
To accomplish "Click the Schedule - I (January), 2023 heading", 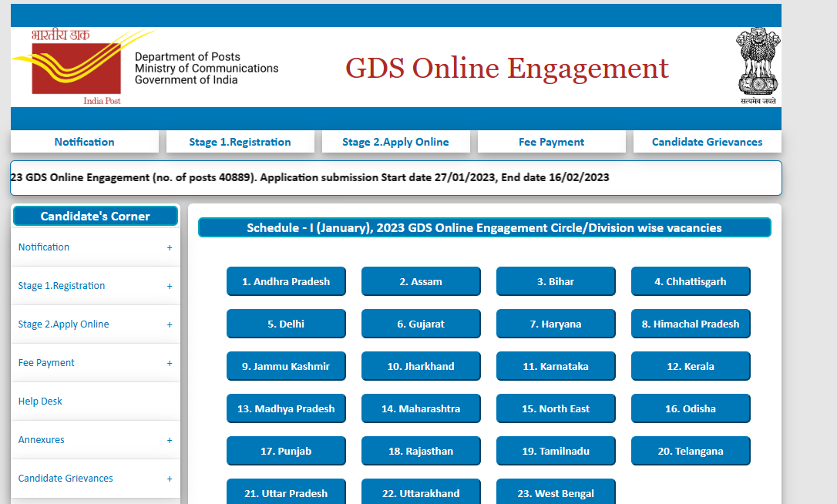I will (485, 227).
